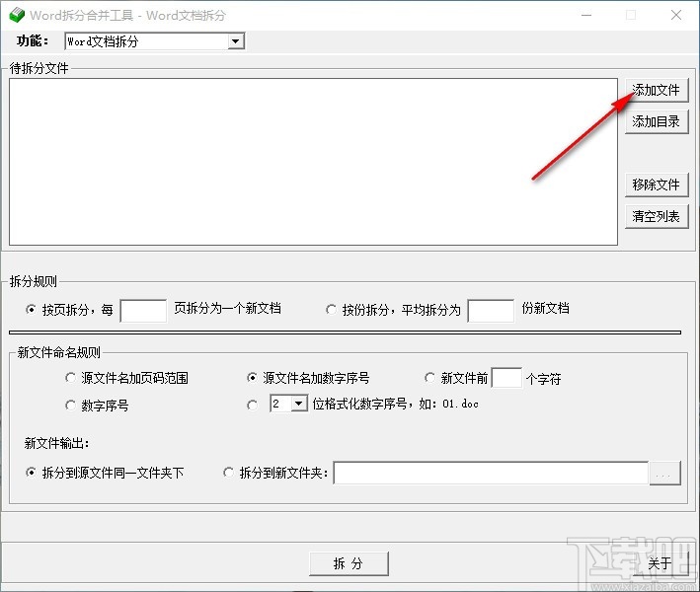The width and height of the screenshot is (700, 592).
Task: Click the 移除文件 button
Action: [x=657, y=185]
